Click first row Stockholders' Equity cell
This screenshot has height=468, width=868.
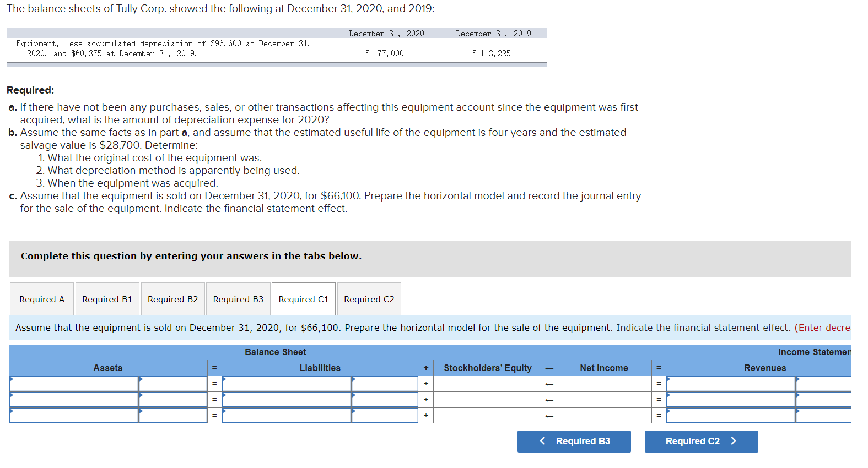488,384
